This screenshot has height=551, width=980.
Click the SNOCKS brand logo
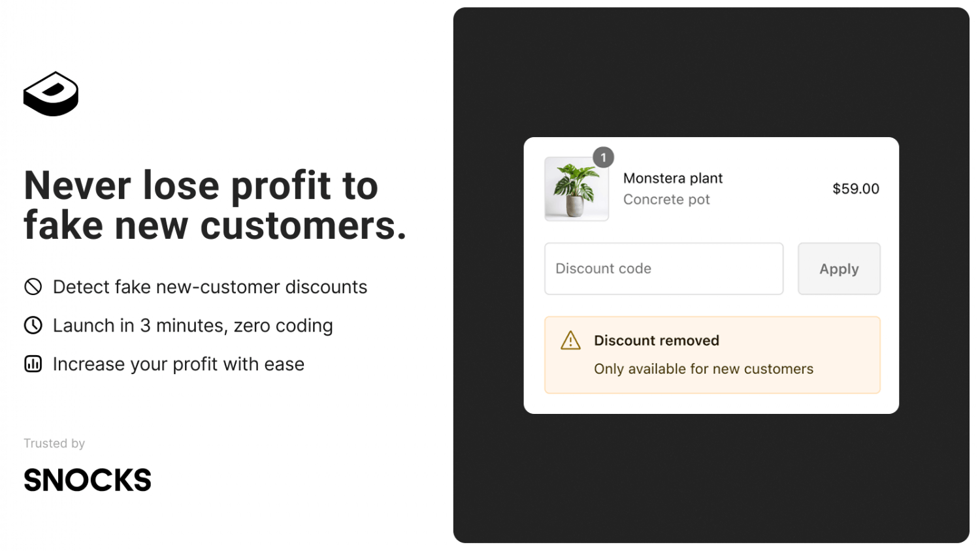point(88,480)
